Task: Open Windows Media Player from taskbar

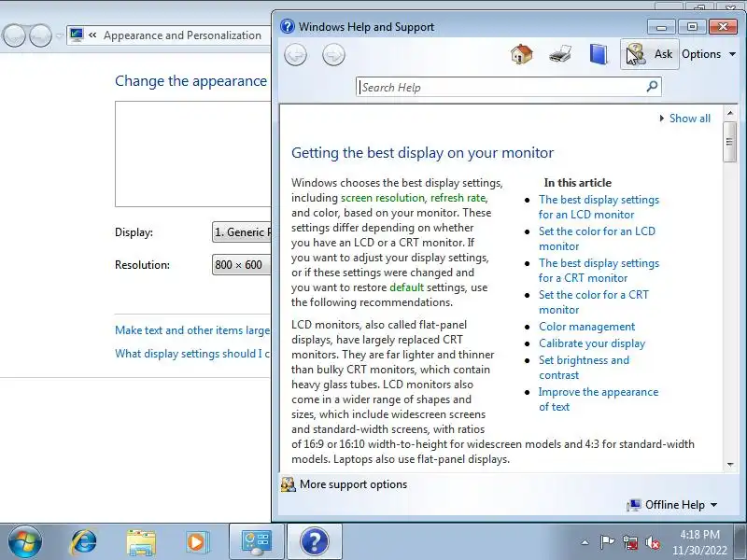Action: pos(196,542)
